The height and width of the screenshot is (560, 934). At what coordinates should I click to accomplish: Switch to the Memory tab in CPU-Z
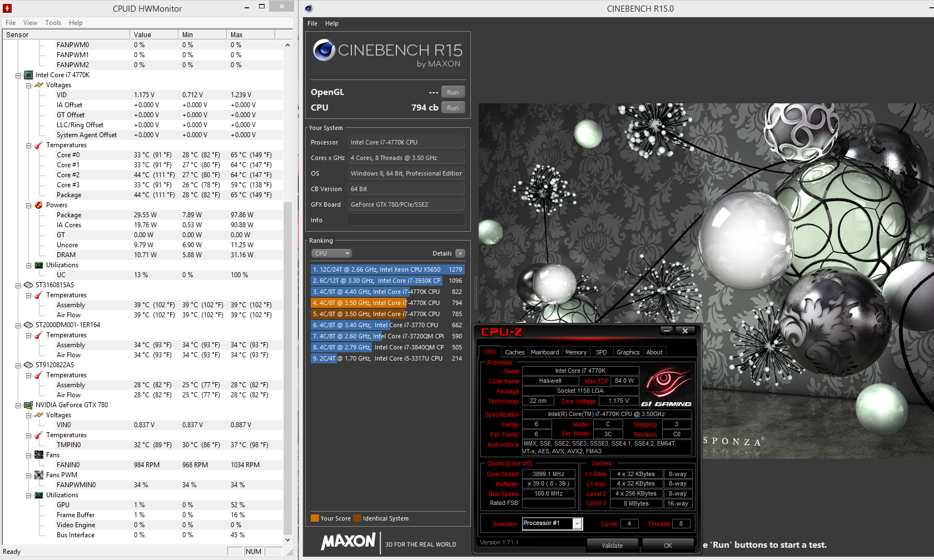(575, 352)
